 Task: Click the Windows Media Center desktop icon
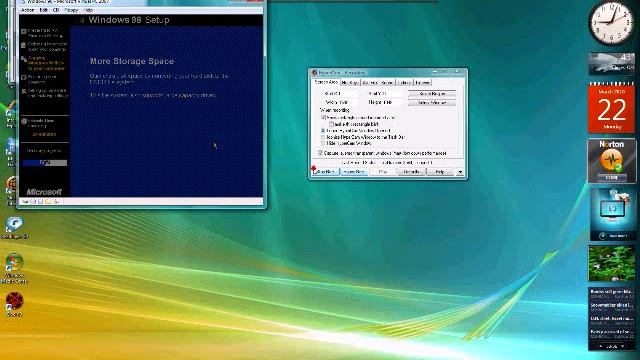pyautogui.click(x=14, y=268)
